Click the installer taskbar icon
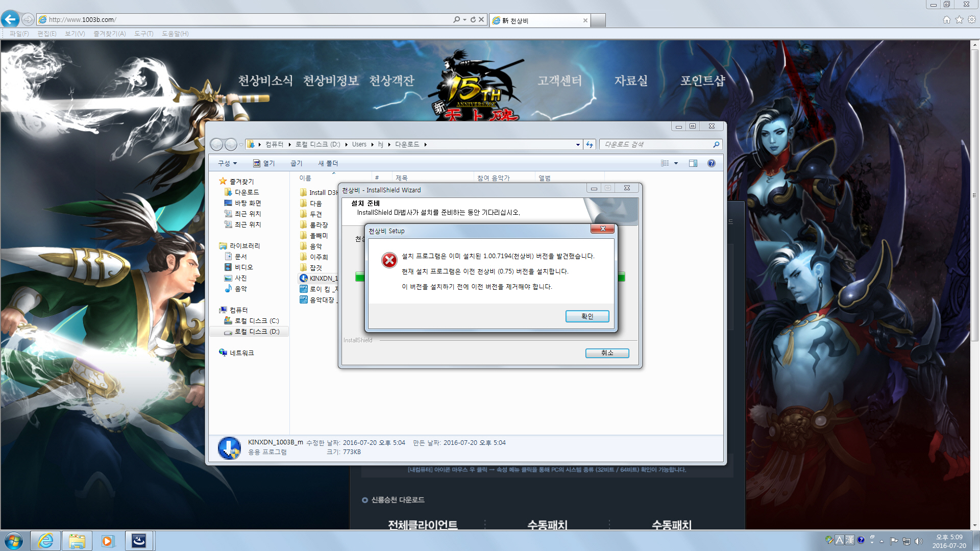 pyautogui.click(x=139, y=541)
